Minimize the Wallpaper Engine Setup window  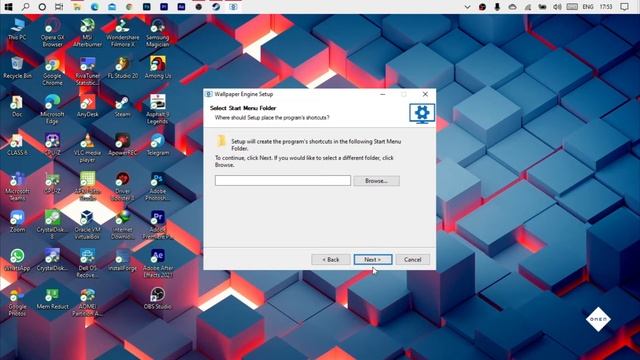click(382, 94)
